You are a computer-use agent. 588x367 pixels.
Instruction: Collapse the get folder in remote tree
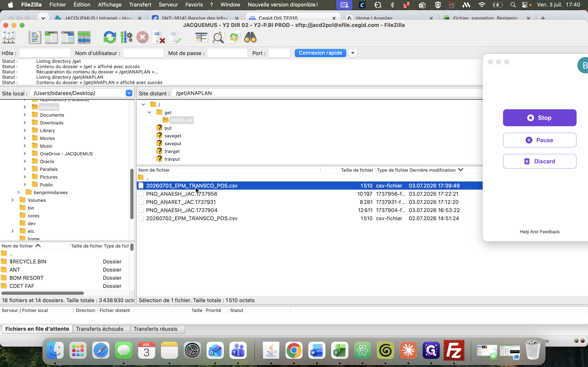(149, 112)
